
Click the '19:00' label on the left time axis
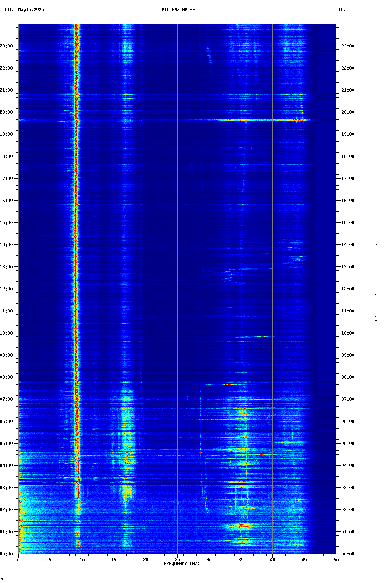pos(6,134)
